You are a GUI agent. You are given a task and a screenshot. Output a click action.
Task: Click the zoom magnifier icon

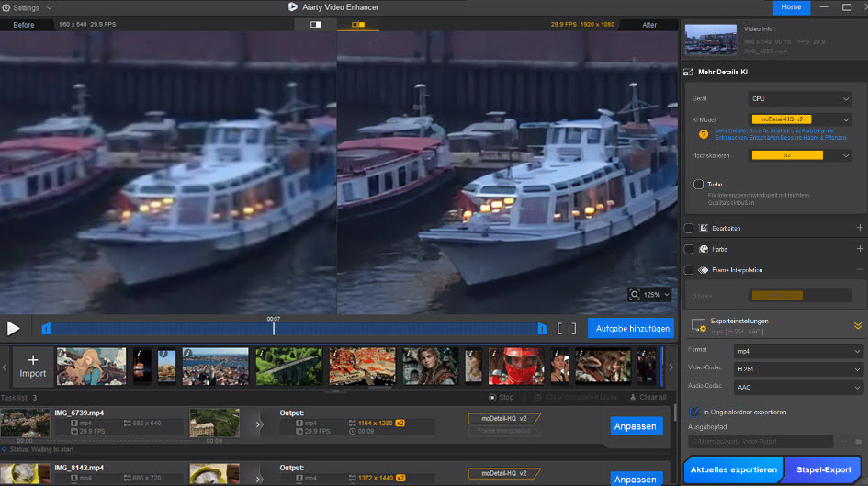click(635, 295)
